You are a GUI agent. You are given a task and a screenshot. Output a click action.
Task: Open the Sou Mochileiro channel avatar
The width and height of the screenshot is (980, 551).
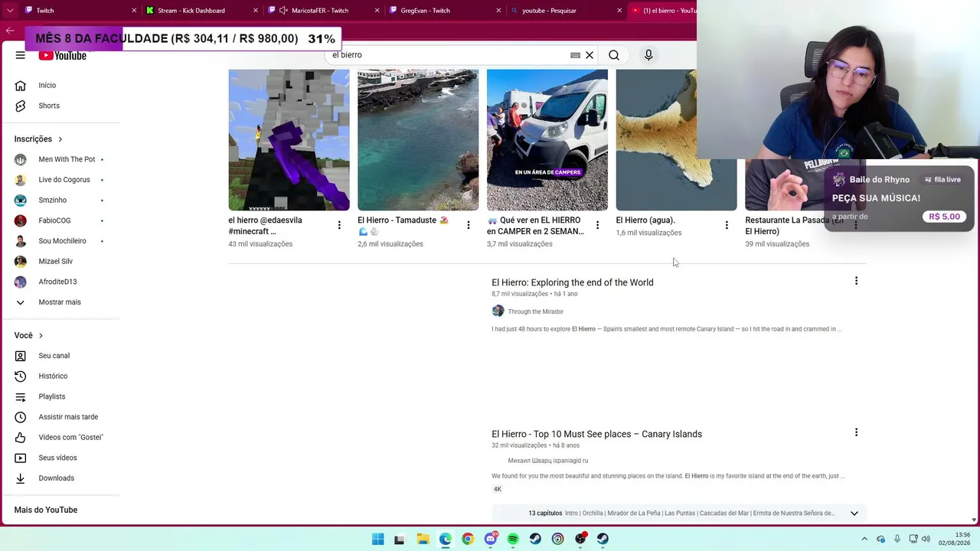coord(21,241)
